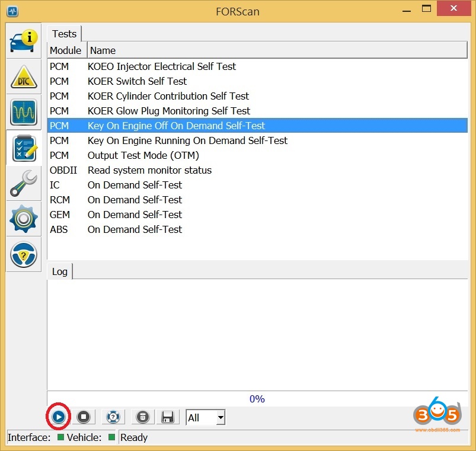Select RCM On Demand Self-Test row

(x=257, y=200)
